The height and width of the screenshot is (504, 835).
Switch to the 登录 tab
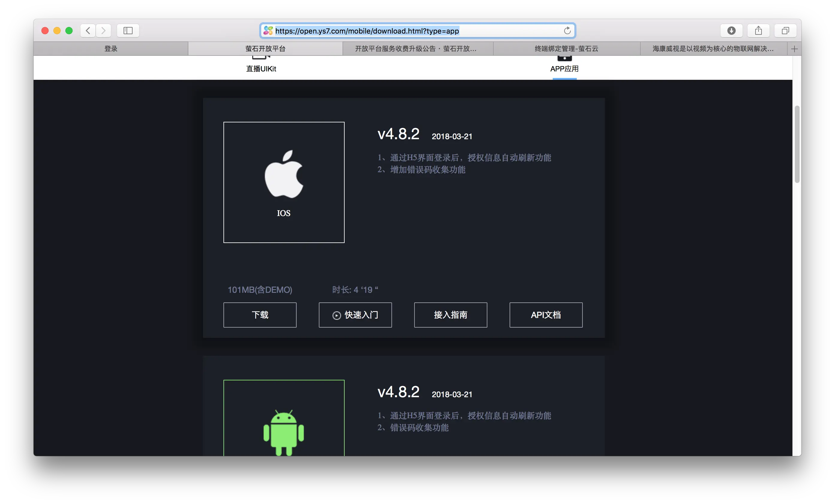(111, 49)
